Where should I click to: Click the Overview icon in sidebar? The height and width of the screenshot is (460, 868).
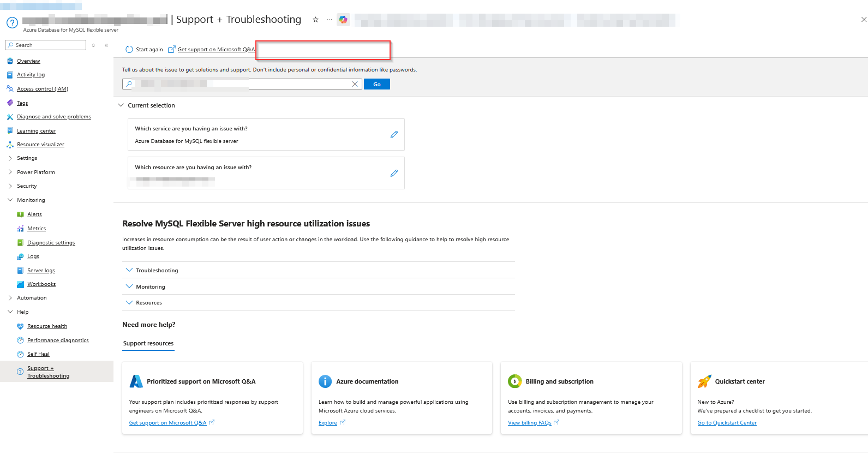[x=10, y=61]
